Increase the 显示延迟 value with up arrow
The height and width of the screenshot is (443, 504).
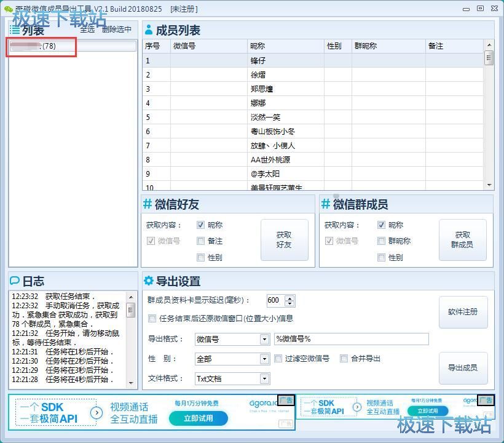(x=290, y=298)
